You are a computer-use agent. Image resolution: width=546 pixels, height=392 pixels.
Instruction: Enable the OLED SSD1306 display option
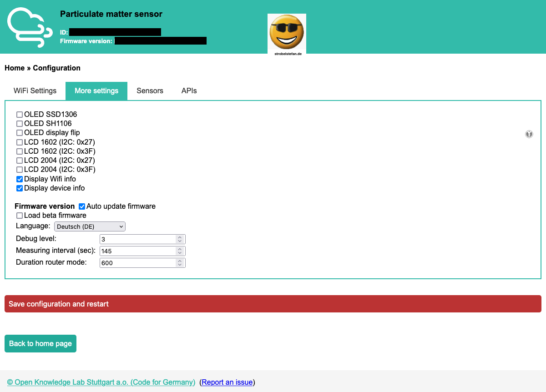coord(19,114)
